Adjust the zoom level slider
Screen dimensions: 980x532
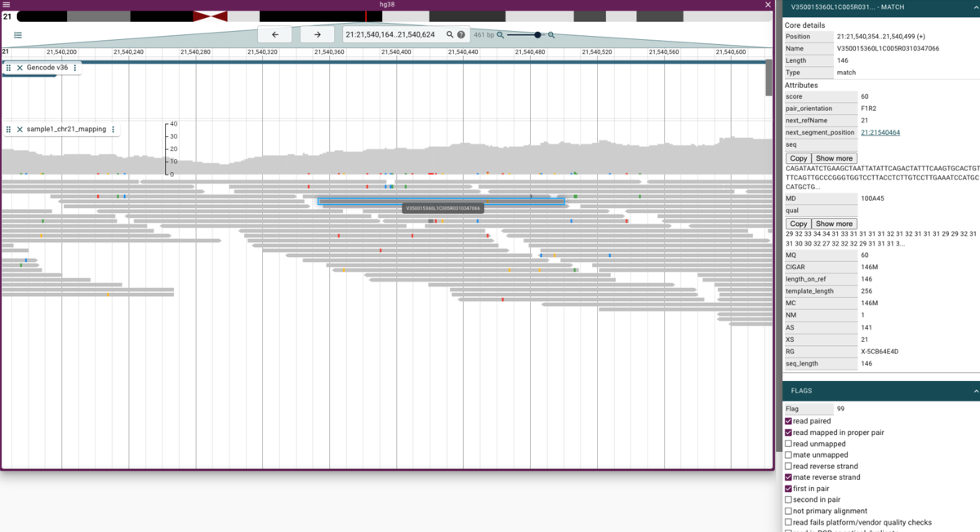[x=537, y=35]
